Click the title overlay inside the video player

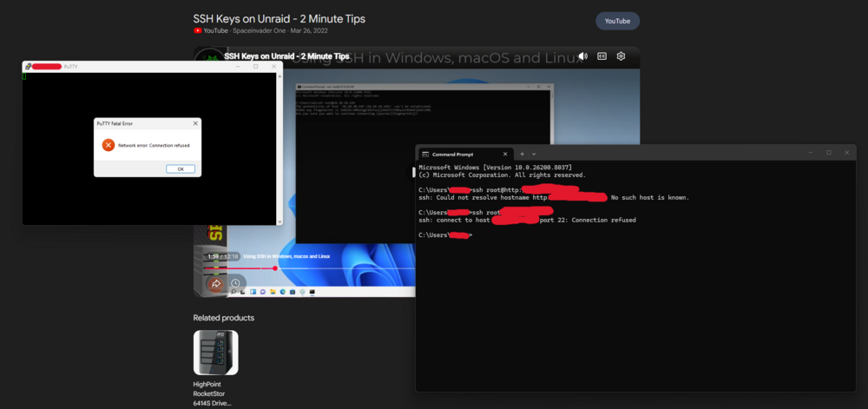(286, 56)
